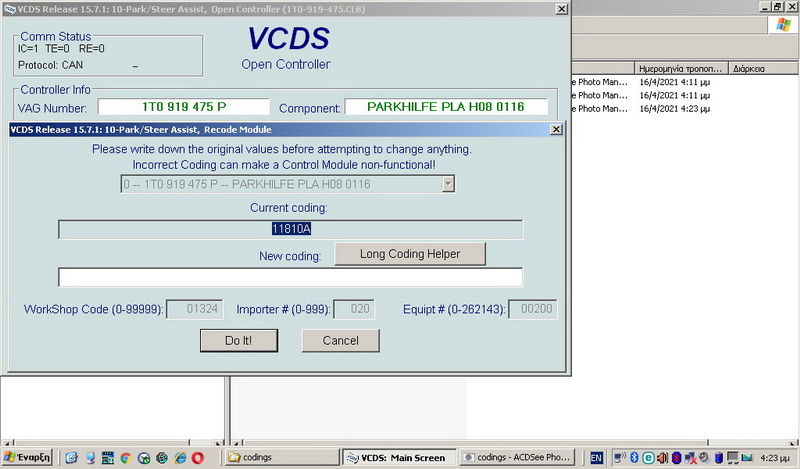Screen dimensions: 800x469
Task: Click the monitor display tray icon
Action: point(733,458)
